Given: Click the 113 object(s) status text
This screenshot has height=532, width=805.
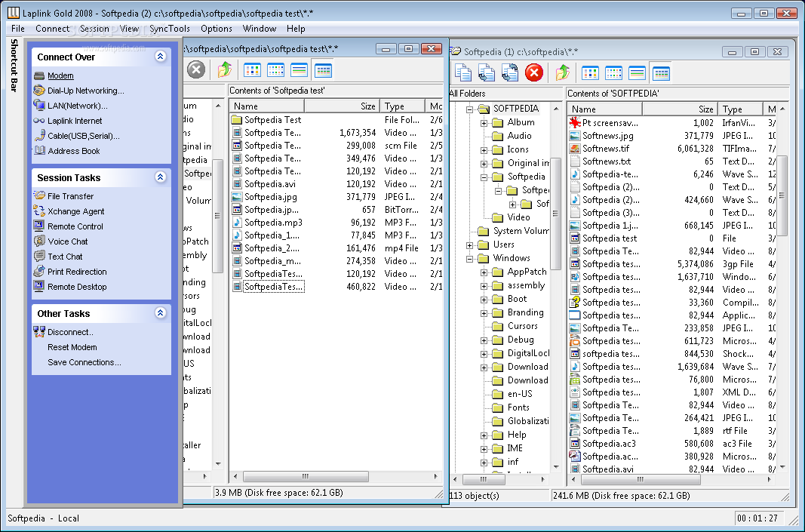Looking at the screenshot, I should (x=475, y=496).
